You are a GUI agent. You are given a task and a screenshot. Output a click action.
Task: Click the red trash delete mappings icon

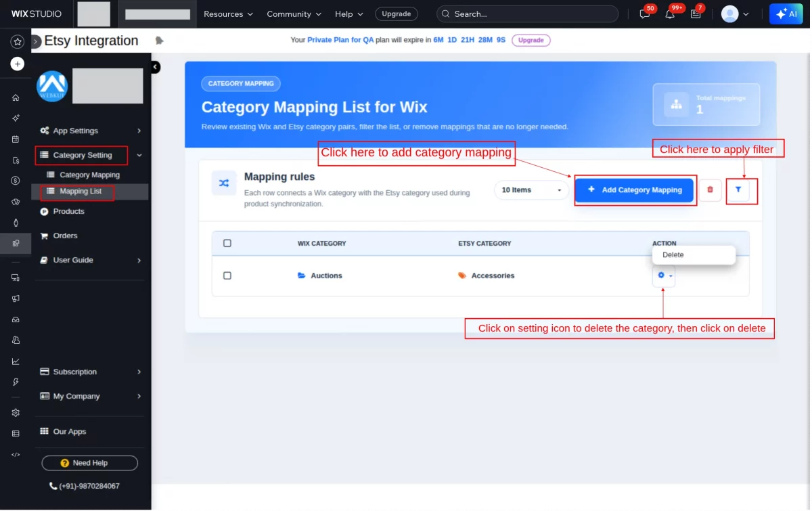pos(710,190)
